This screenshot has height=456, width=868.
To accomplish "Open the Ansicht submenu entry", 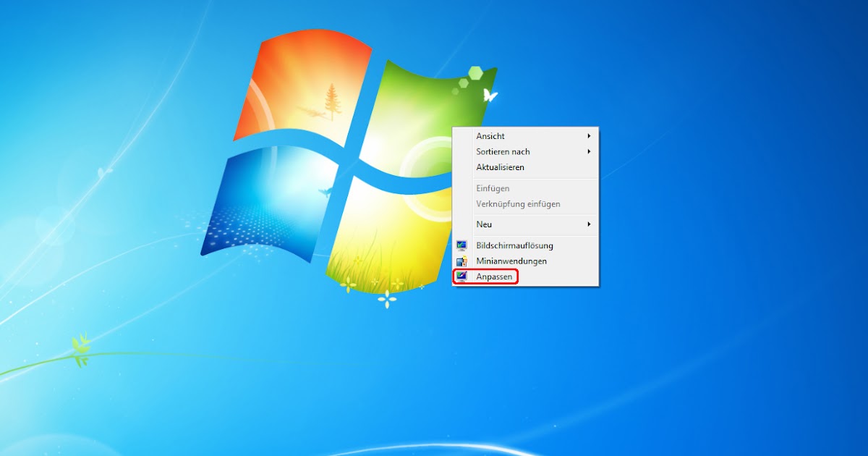I will click(x=525, y=136).
